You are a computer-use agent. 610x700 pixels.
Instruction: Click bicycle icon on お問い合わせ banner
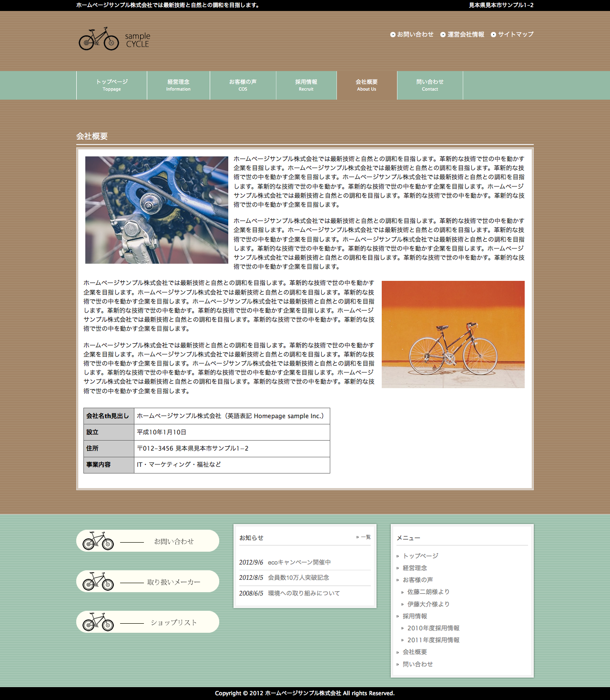[98, 541]
